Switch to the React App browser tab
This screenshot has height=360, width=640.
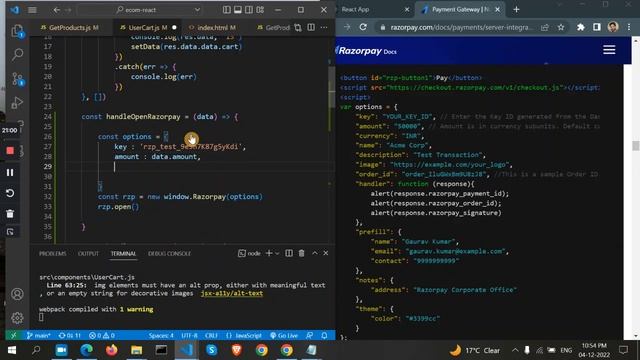[373, 9]
